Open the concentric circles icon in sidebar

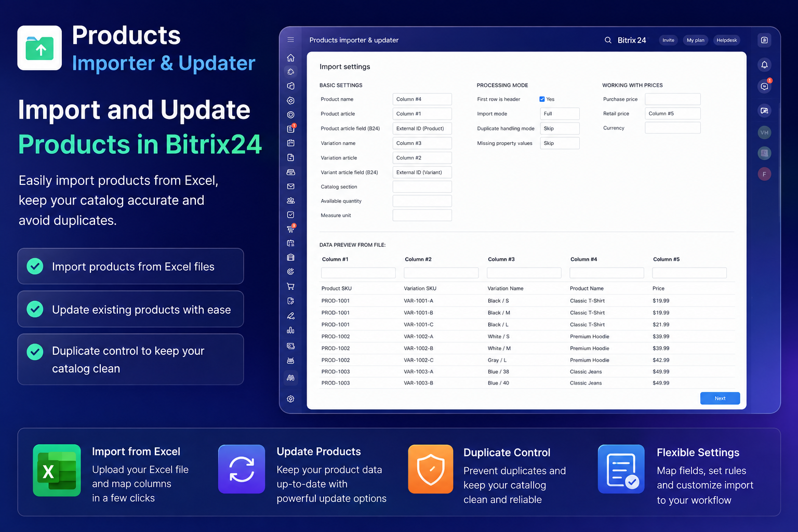(290, 115)
